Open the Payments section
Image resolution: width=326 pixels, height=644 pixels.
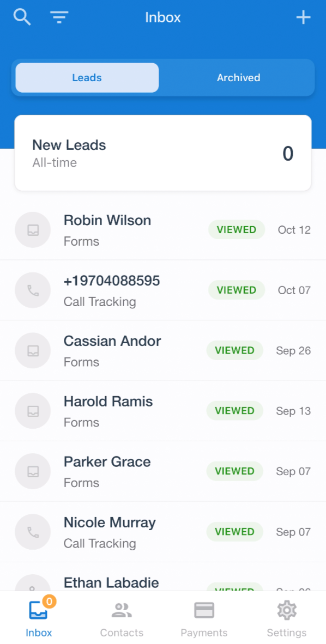point(204,618)
